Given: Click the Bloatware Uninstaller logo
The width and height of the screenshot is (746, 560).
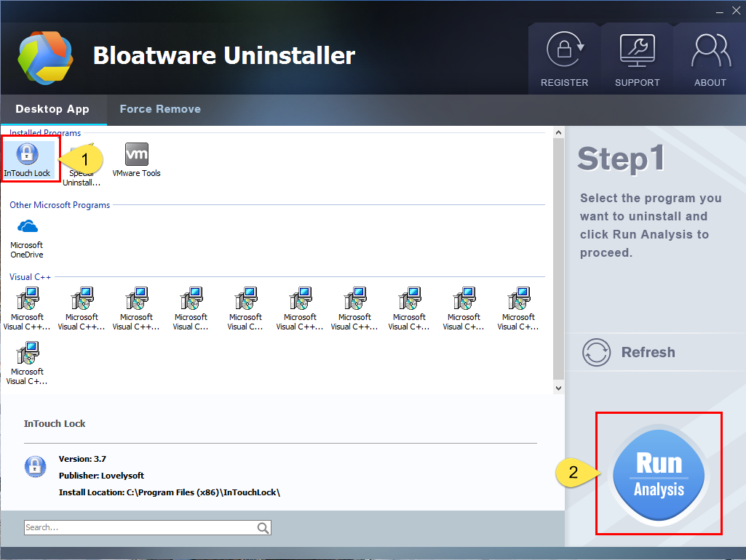Looking at the screenshot, I should pos(46,58).
